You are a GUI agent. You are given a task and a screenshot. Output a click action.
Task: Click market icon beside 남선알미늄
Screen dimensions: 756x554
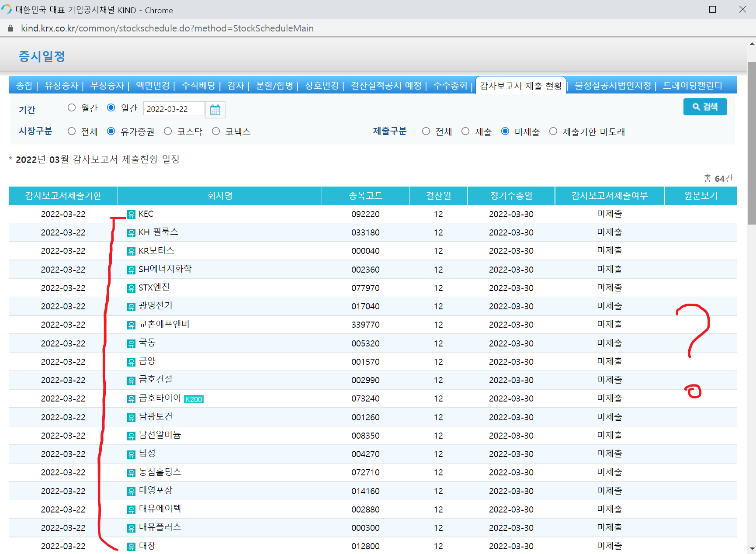click(131, 436)
